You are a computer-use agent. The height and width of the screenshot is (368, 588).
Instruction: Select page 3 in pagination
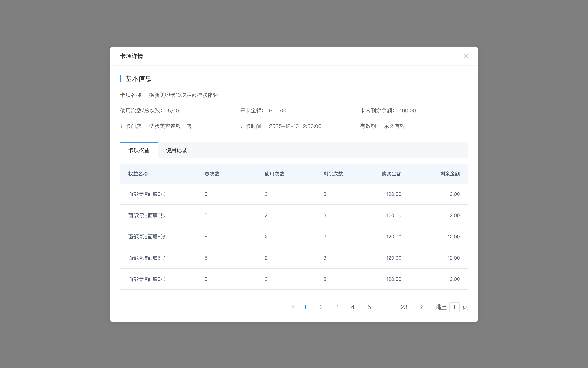tap(337, 307)
